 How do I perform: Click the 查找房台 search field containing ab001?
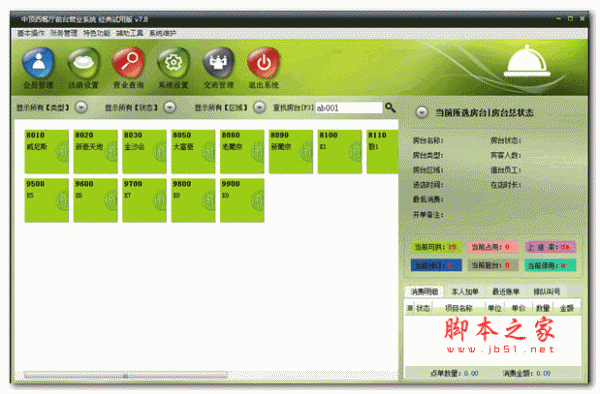coord(349,108)
